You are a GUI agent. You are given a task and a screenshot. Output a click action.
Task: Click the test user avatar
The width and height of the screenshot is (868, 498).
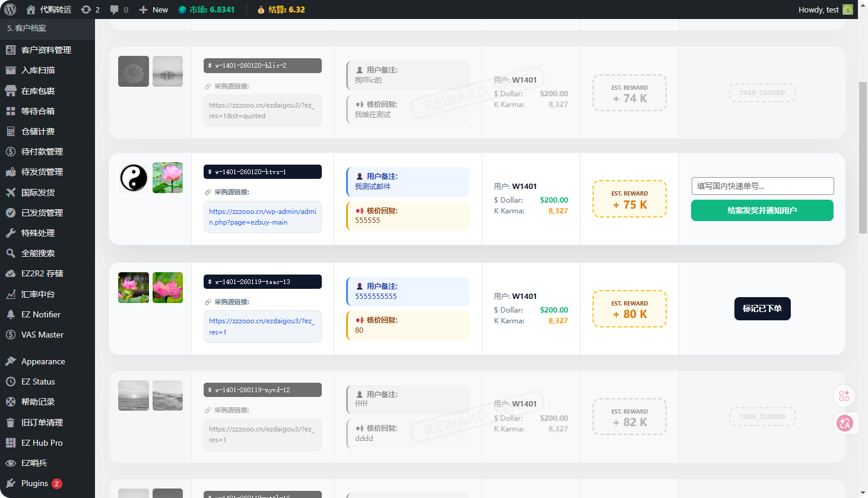pos(848,10)
